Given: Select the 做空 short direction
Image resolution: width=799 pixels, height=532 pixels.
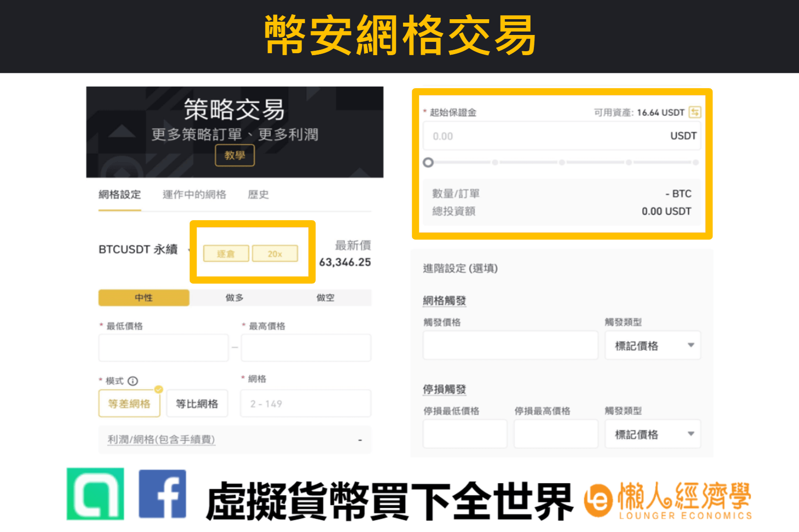Looking at the screenshot, I should [x=326, y=298].
